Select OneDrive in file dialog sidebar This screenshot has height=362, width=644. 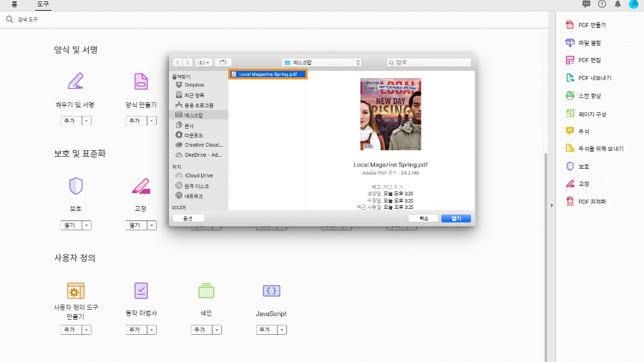(x=199, y=155)
